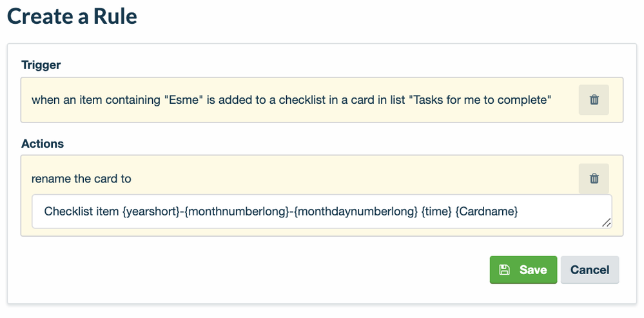
Task: Place cursor on {time} variable
Action: 435,212
